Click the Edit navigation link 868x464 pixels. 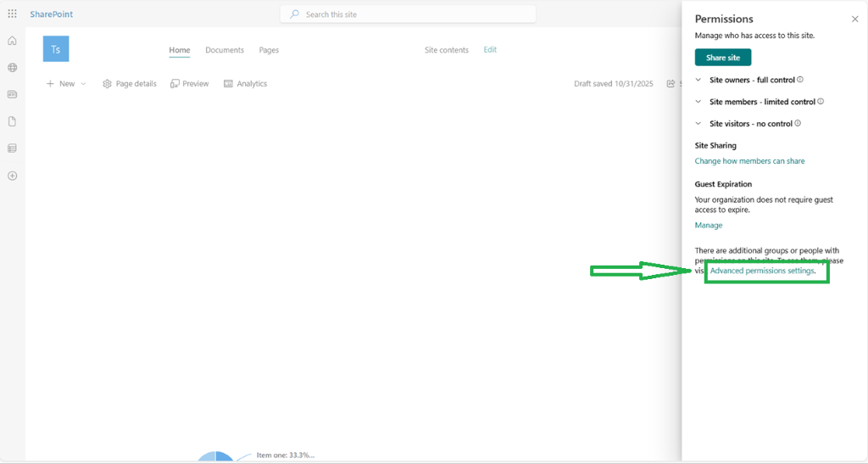[490, 50]
